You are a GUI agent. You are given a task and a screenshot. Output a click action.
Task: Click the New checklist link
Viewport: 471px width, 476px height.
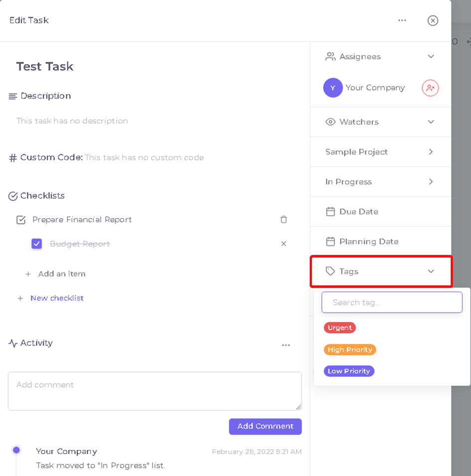pyautogui.click(x=57, y=298)
